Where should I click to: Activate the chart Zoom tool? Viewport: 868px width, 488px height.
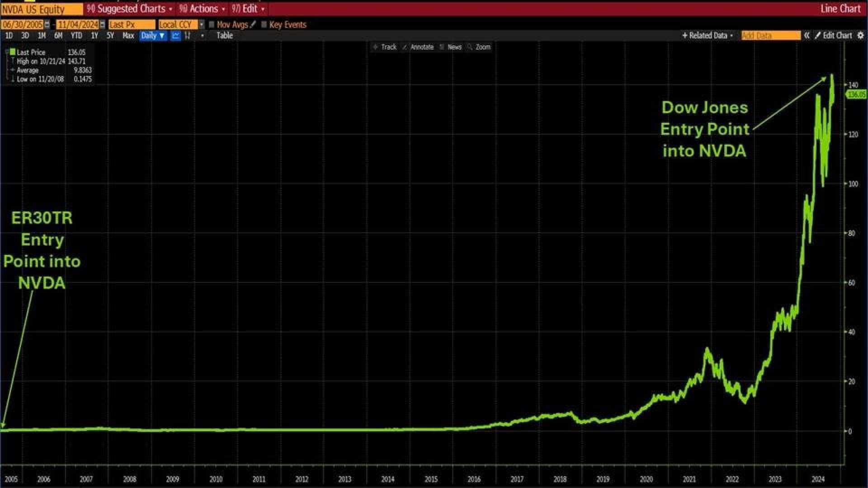pos(479,47)
